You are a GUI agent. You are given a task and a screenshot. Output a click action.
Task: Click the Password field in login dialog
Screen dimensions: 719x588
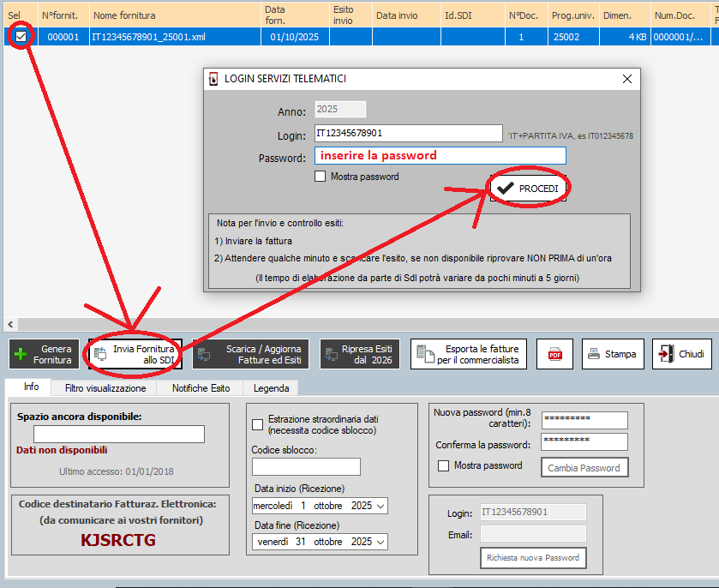coord(440,155)
